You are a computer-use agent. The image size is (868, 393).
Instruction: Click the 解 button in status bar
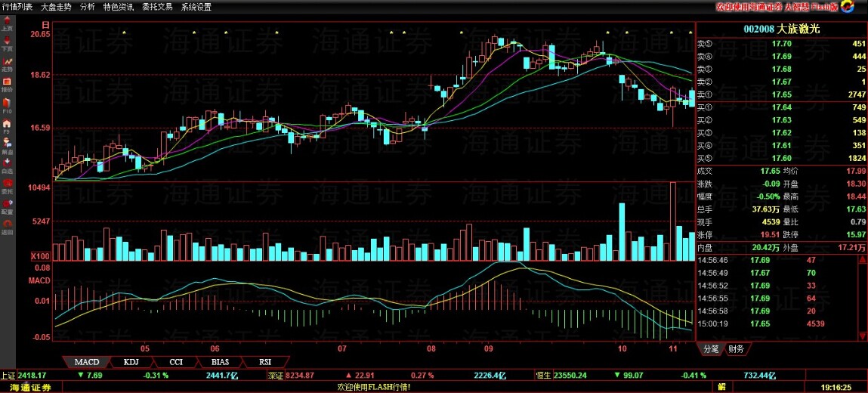pyautogui.click(x=721, y=387)
